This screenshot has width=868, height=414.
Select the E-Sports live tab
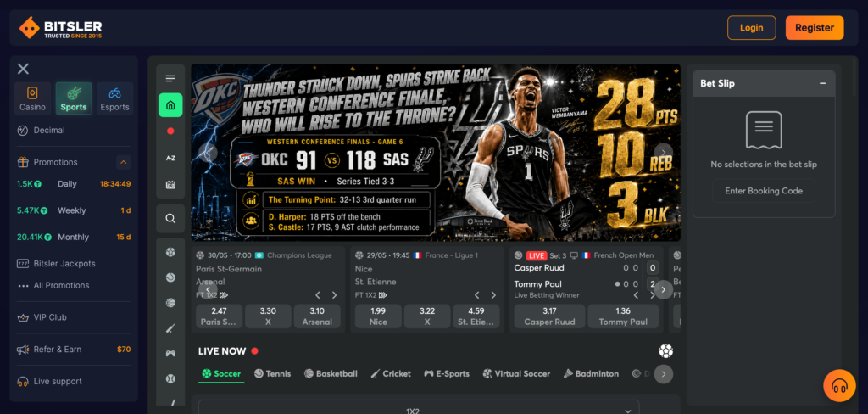point(447,374)
